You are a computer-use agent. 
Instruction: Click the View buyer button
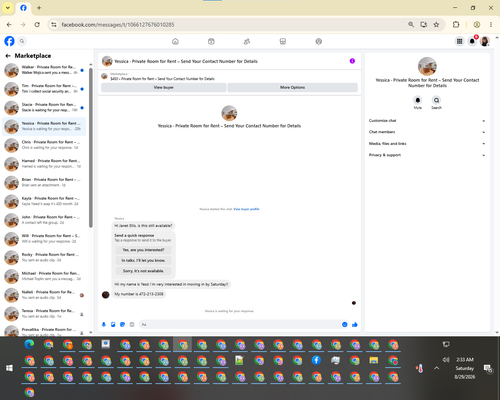163,87
